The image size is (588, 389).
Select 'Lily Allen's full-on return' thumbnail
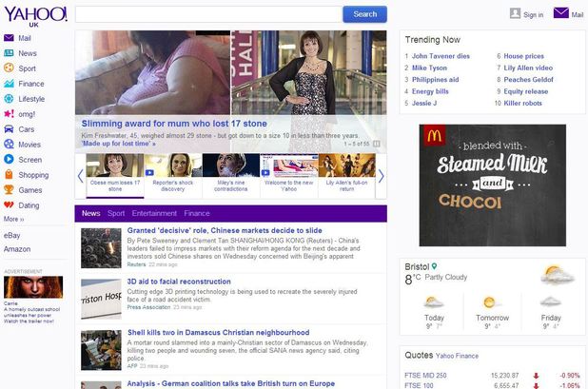click(x=346, y=175)
